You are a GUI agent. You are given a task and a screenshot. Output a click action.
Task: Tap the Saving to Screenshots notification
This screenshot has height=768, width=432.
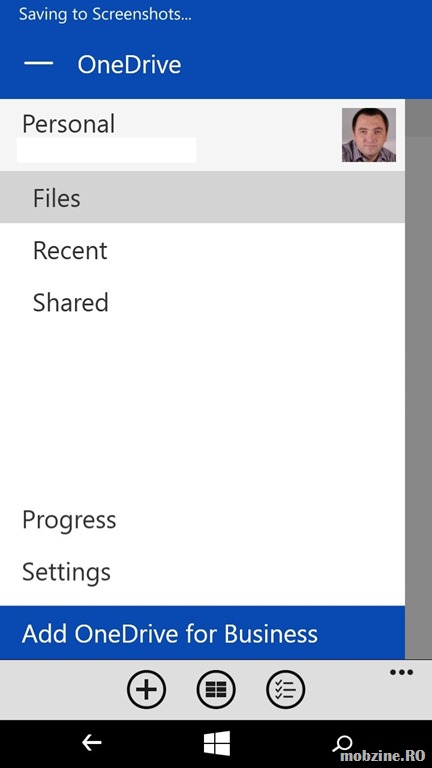pyautogui.click(x=105, y=15)
